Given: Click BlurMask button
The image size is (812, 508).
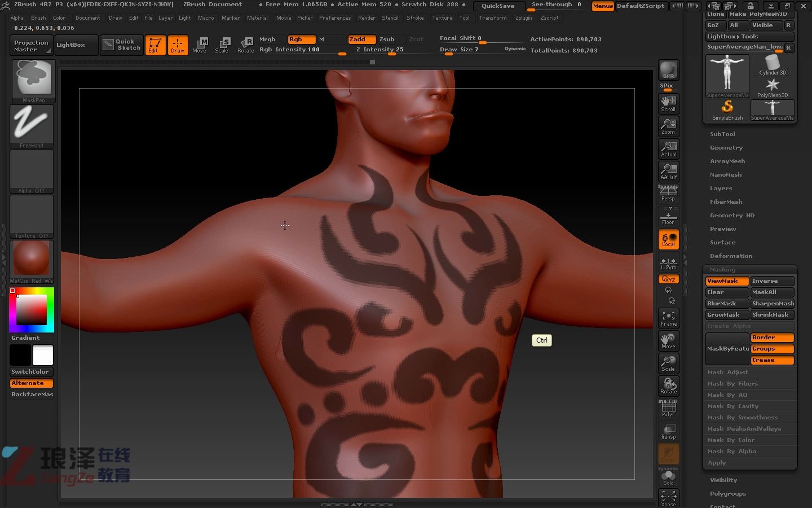Looking at the screenshot, I should pyautogui.click(x=727, y=304).
